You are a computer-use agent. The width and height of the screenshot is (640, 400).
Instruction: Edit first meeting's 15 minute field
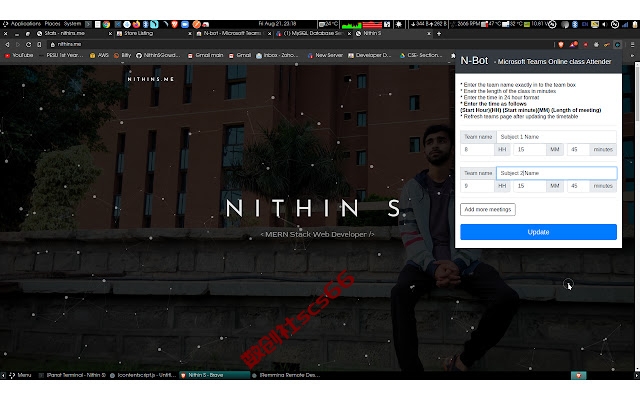[x=529, y=149]
